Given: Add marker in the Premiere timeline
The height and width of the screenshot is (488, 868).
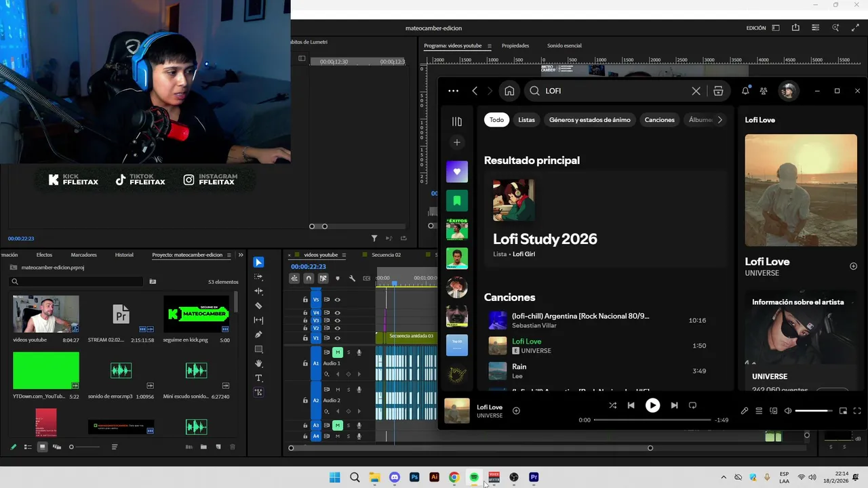Looking at the screenshot, I should [x=338, y=279].
